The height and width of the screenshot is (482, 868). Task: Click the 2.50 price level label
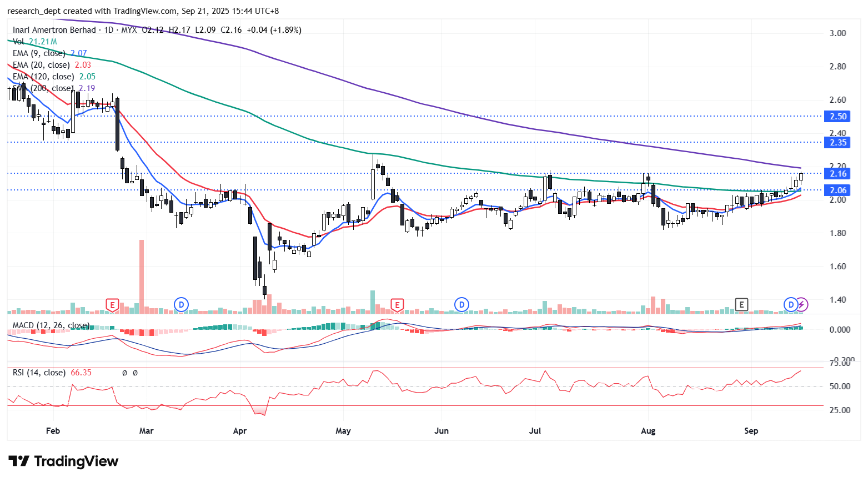[x=837, y=117]
